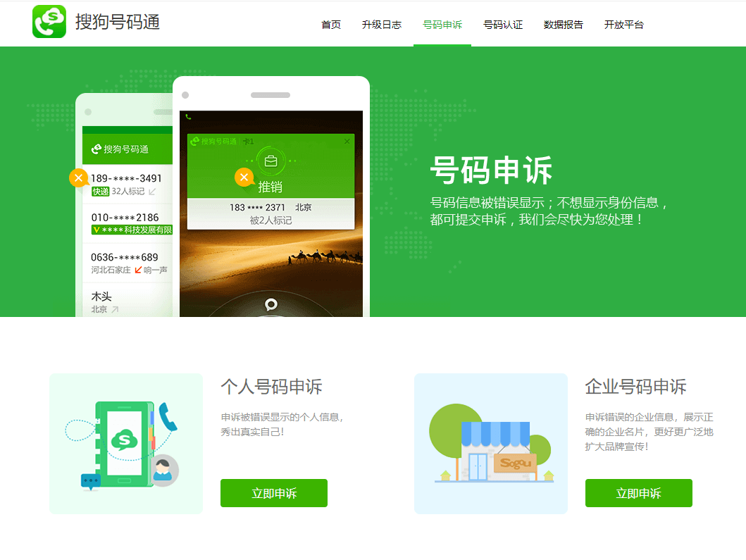Select the 号码申诉 navigation tab
The height and width of the screenshot is (560, 746).
pos(442,25)
